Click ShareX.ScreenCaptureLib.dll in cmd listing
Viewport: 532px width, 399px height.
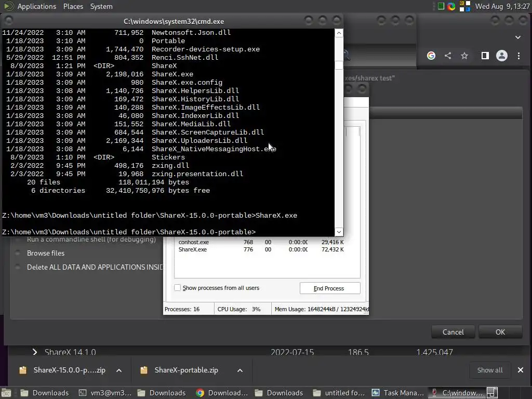pos(208,132)
